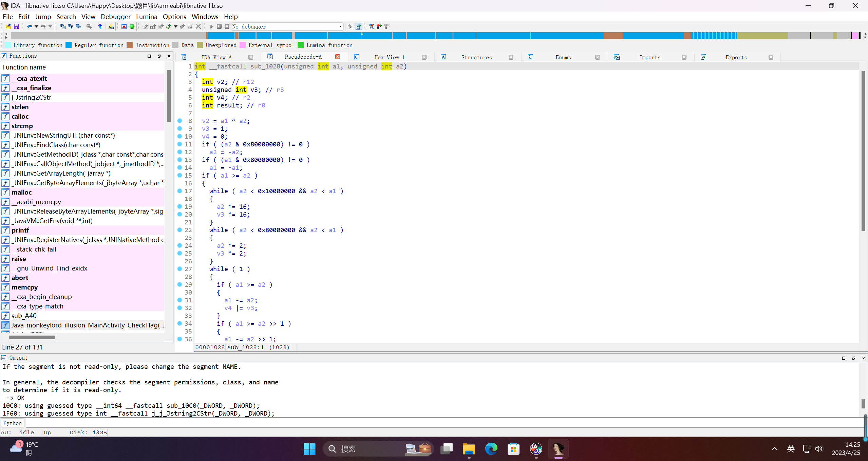The image size is (868, 461).
Task: Click the breakpoint list toolbar icon
Action: click(x=372, y=26)
